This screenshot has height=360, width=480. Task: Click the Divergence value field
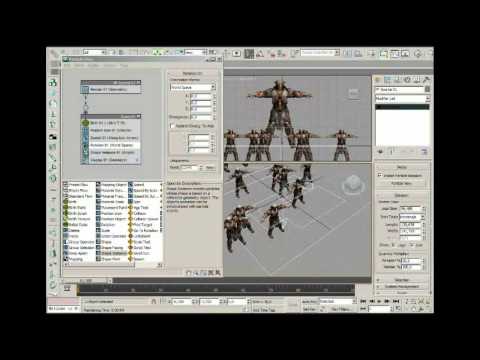pos(201,117)
